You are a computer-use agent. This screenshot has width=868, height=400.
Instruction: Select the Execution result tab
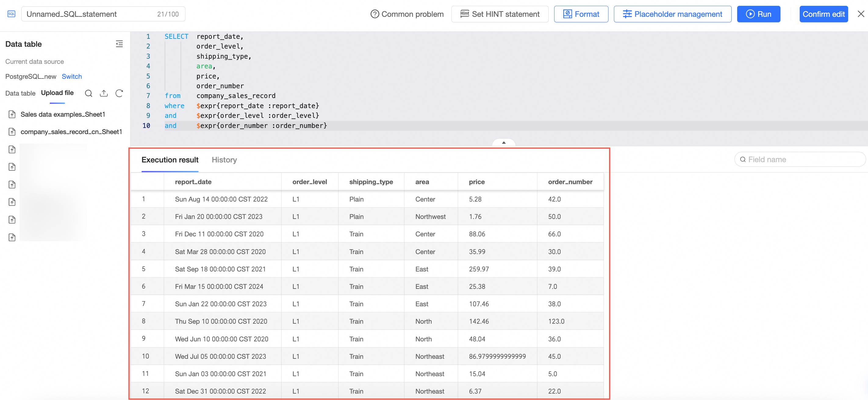(x=170, y=160)
